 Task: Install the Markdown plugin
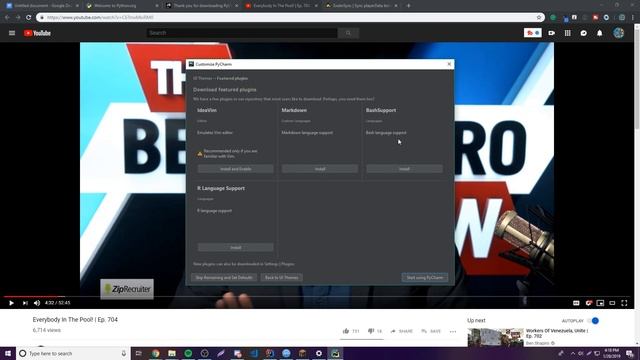pyautogui.click(x=320, y=169)
